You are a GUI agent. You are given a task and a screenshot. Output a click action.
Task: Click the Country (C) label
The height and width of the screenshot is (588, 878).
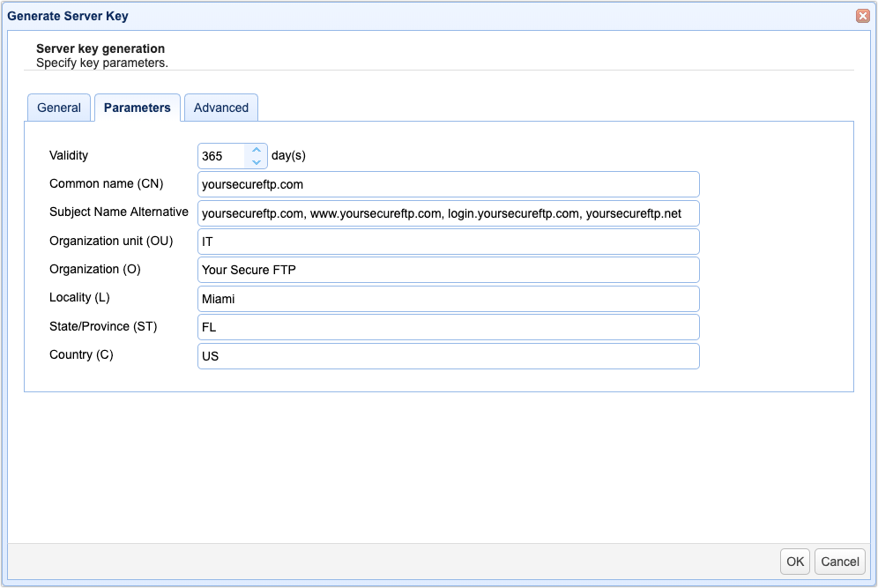click(x=81, y=354)
